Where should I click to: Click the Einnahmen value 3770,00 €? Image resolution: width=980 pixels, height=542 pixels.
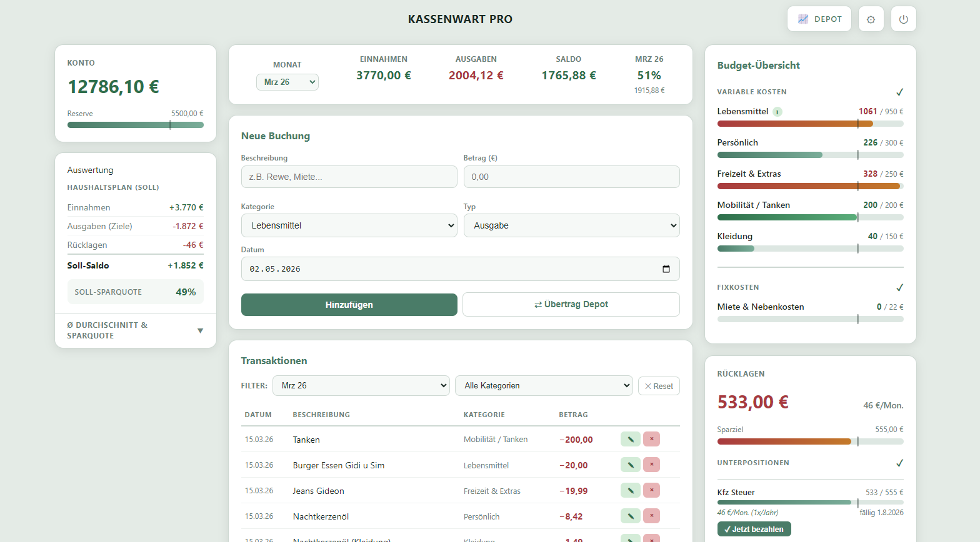click(x=384, y=76)
